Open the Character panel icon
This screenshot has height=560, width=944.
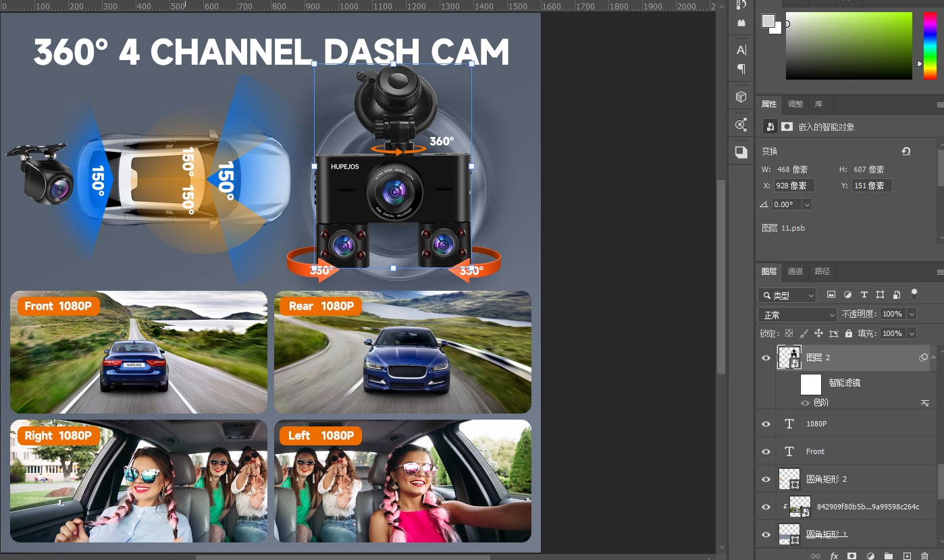click(x=741, y=50)
